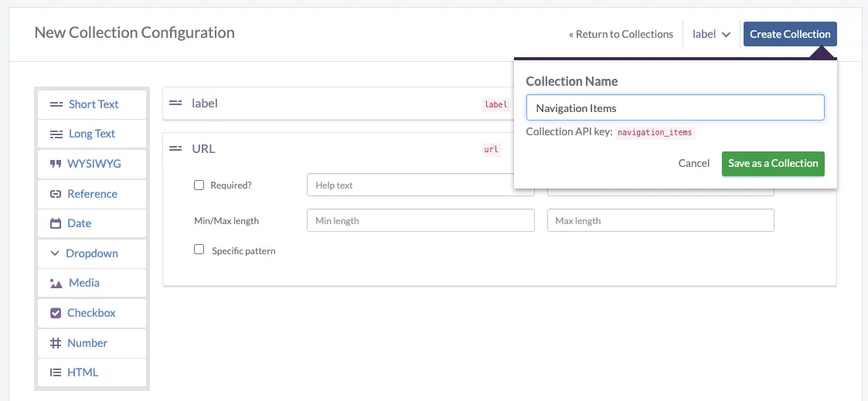Click the Reference link icon
Screen dimensions: 868x401
point(56,194)
